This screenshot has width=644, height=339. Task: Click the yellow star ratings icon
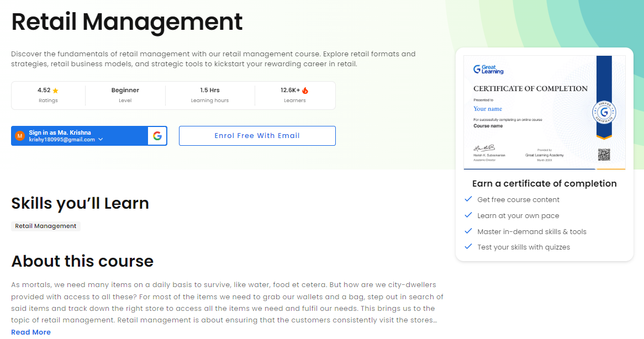(x=55, y=91)
